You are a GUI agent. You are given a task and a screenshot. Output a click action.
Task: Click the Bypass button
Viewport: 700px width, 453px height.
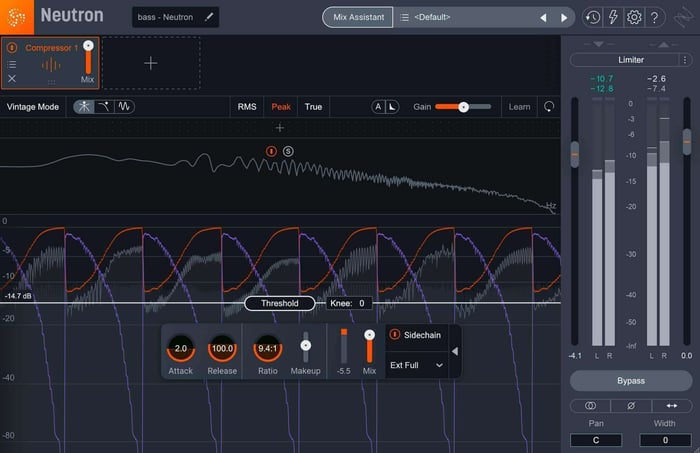click(631, 381)
